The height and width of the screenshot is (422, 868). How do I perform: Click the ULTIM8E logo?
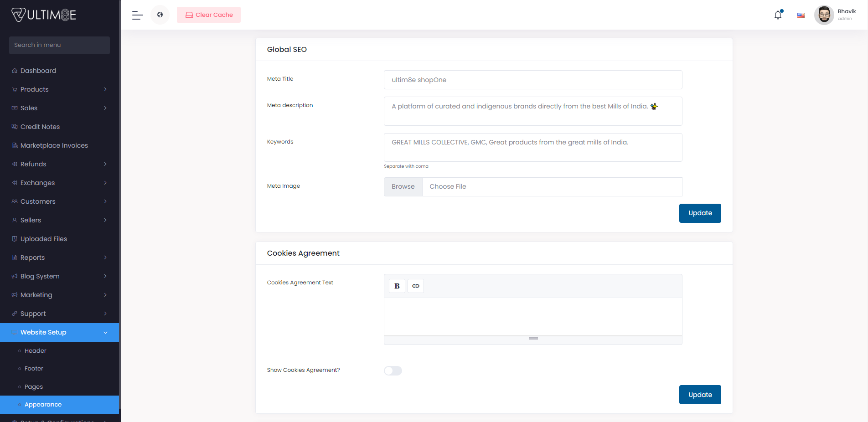pyautogui.click(x=43, y=14)
